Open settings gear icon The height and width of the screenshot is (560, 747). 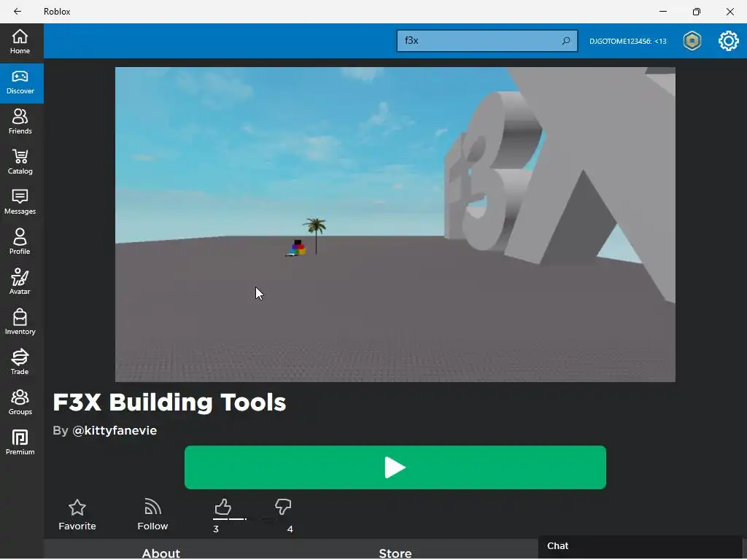(x=729, y=41)
